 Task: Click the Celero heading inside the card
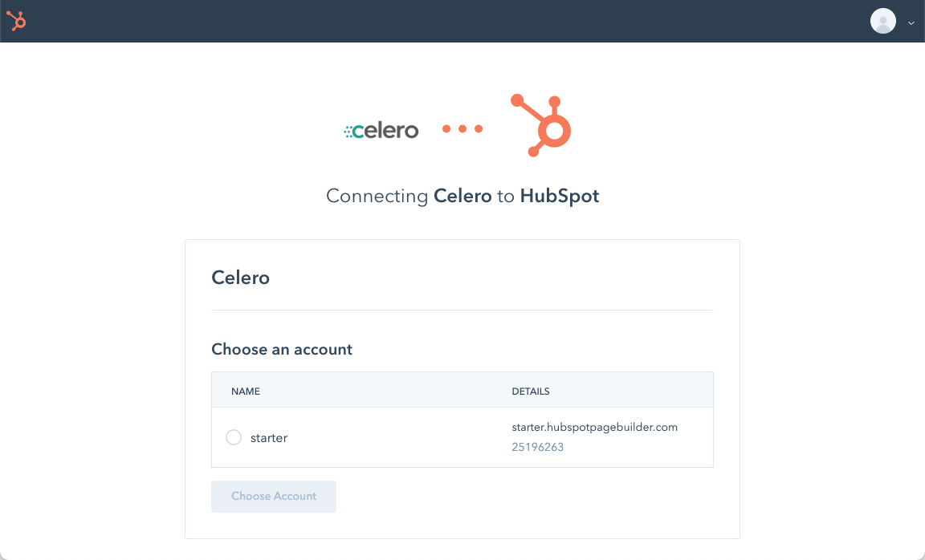pyautogui.click(x=240, y=278)
